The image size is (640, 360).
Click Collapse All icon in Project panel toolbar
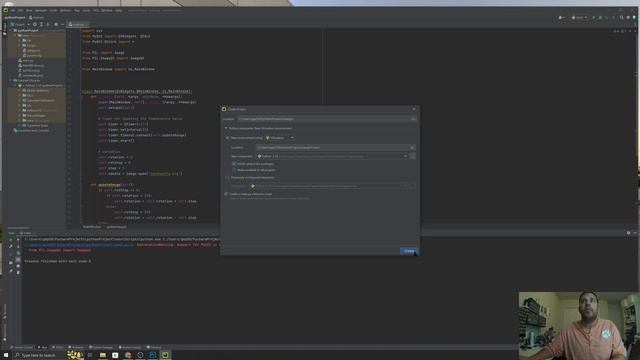coord(48,24)
